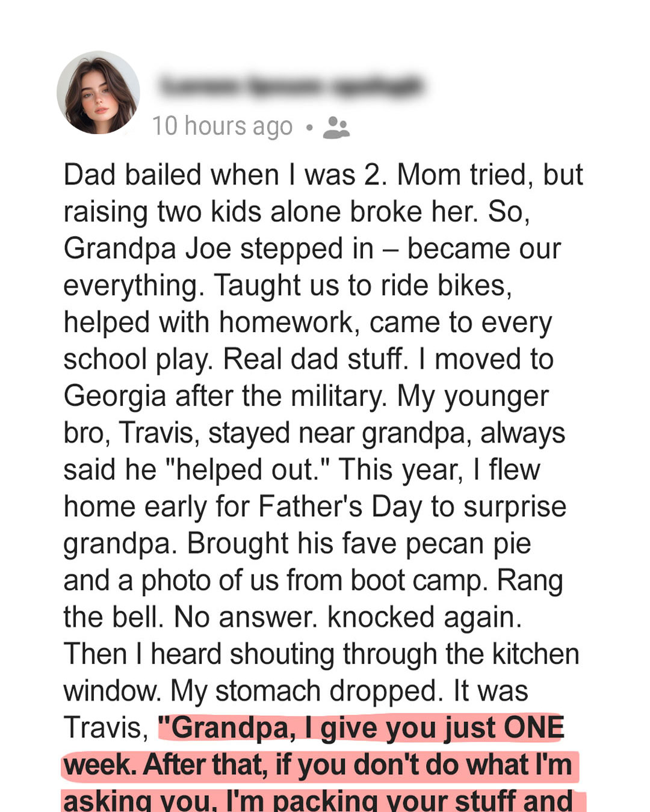Click the quoted phrase "helped out."
This screenshot has width=650, height=812.
tap(252, 470)
